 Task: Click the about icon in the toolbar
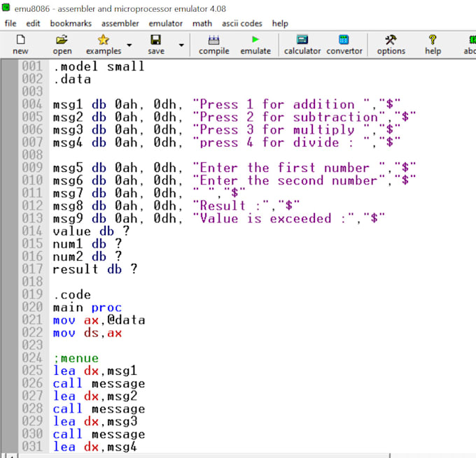472,39
